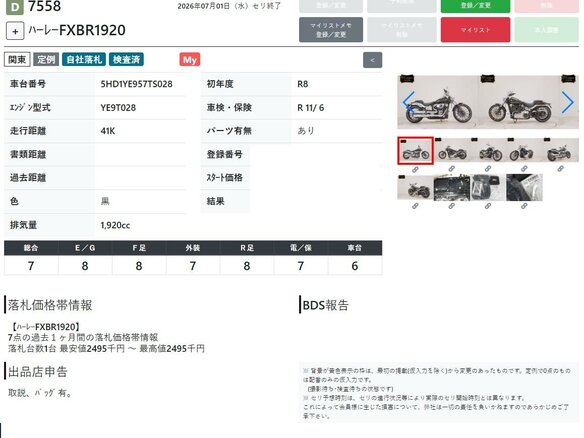Viewport: 584px width, 438px height.
Task: Click engine type value YE9T028
Action: (118, 108)
